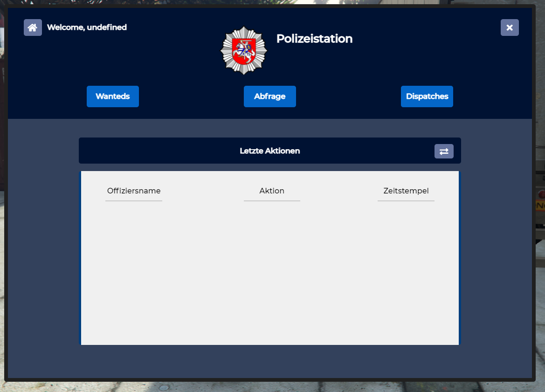Click the police badge star logo

point(243,50)
